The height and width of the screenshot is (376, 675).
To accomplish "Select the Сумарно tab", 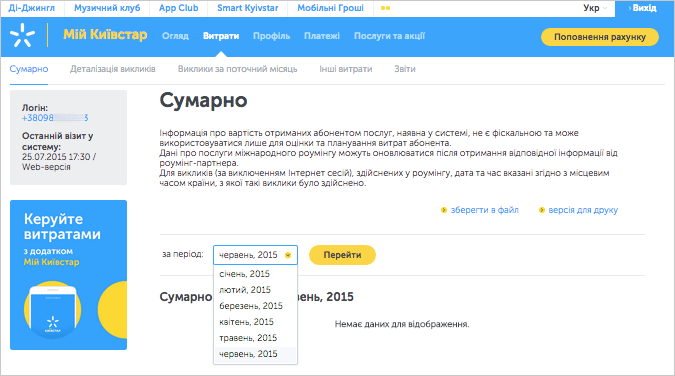I will point(29,69).
